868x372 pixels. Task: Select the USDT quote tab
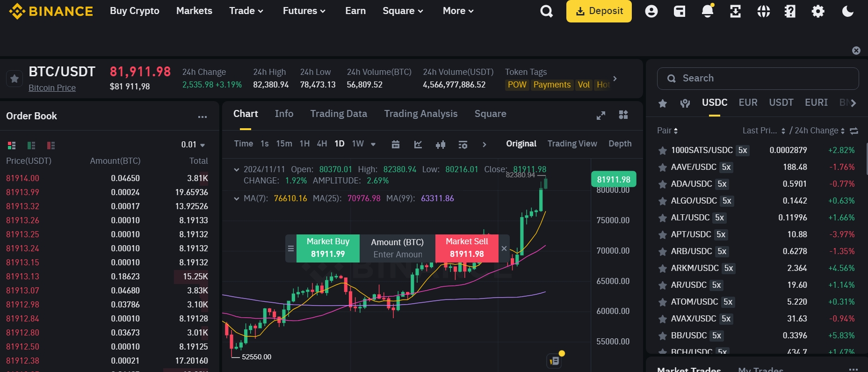point(781,102)
